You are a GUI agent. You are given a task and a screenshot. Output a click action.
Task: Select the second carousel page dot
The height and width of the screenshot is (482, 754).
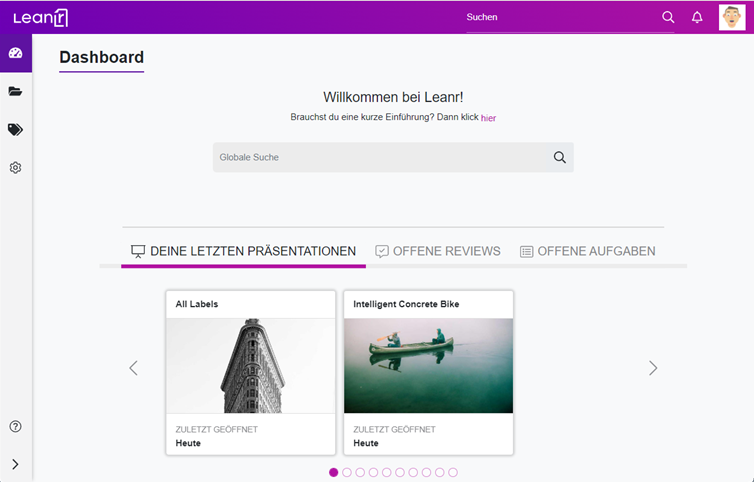(x=347, y=472)
